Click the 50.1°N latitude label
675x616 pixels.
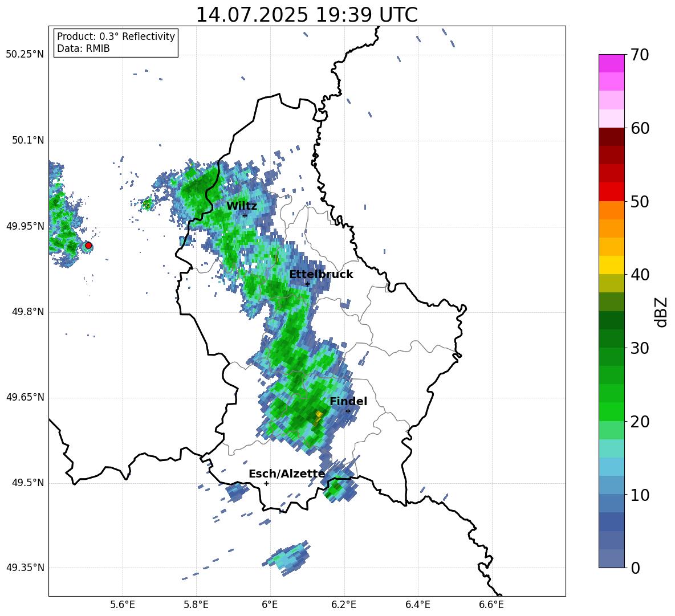click(x=27, y=140)
